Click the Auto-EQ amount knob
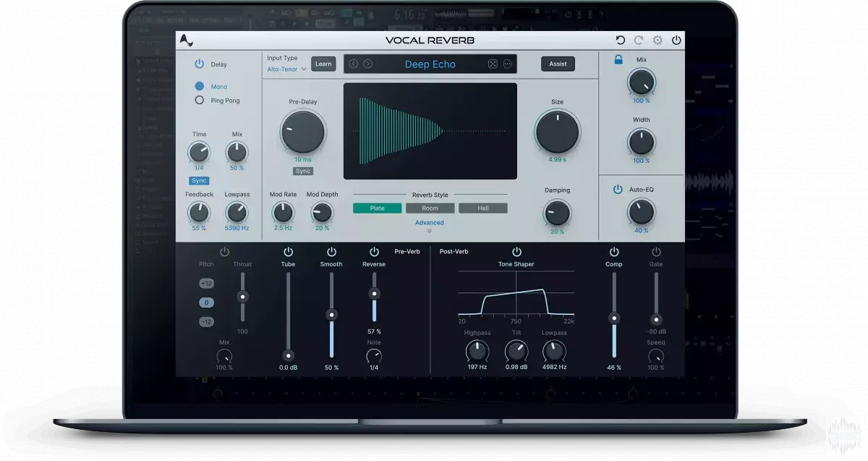868x461 pixels. [x=641, y=212]
